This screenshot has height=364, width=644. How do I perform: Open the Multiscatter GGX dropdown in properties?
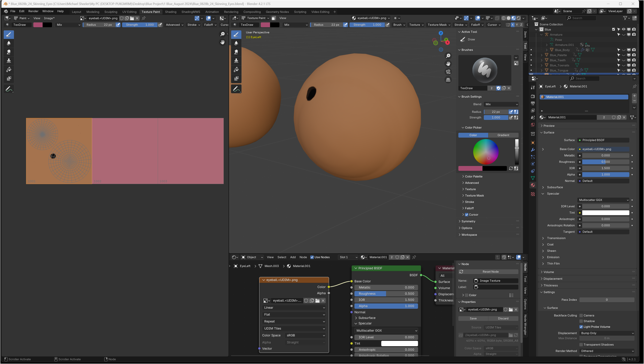tap(603, 200)
